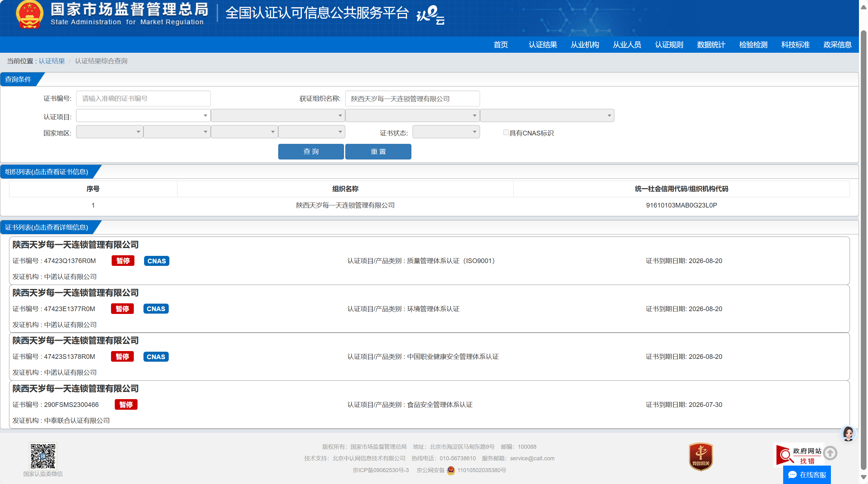Viewport: 868px width, 484px height.
Task: Open 从业人员 navigation menu item
Action: coord(627,45)
